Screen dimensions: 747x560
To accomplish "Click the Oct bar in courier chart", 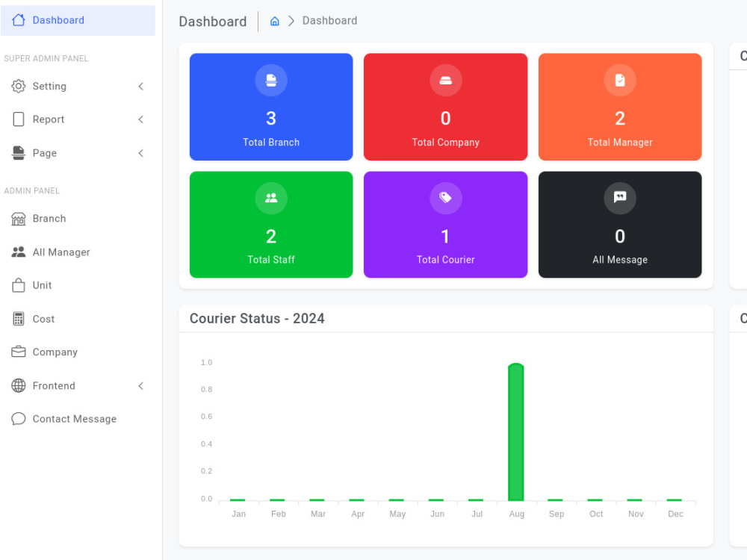I will [x=595, y=500].
